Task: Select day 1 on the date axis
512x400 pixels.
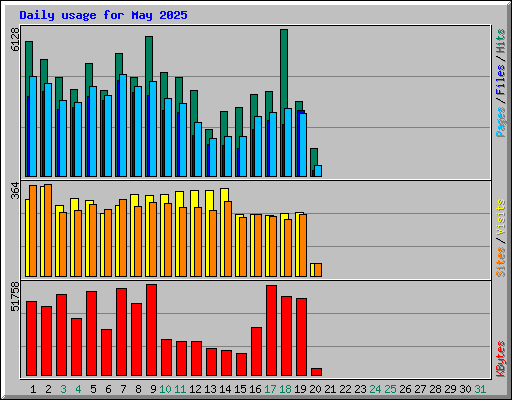Action: pos(33,389)
